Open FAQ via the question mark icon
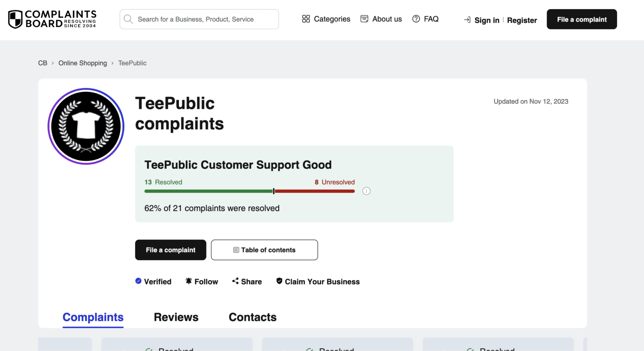 416,19
